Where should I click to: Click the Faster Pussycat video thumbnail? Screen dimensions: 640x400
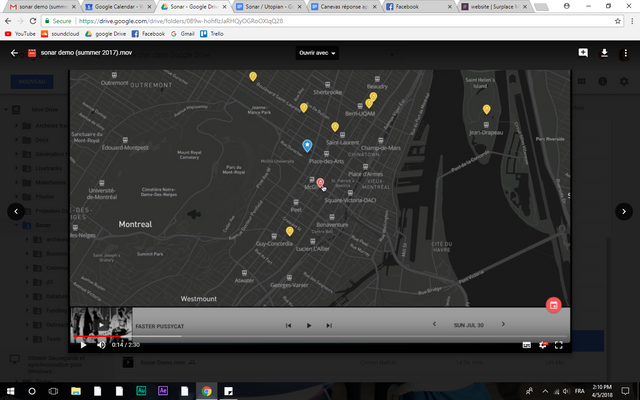(x=101, y=324)
